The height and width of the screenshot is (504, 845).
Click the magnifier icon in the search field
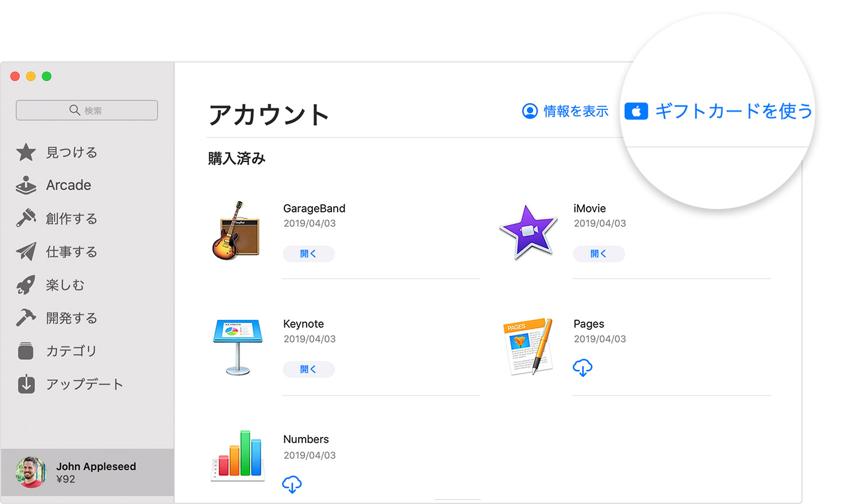75,110
